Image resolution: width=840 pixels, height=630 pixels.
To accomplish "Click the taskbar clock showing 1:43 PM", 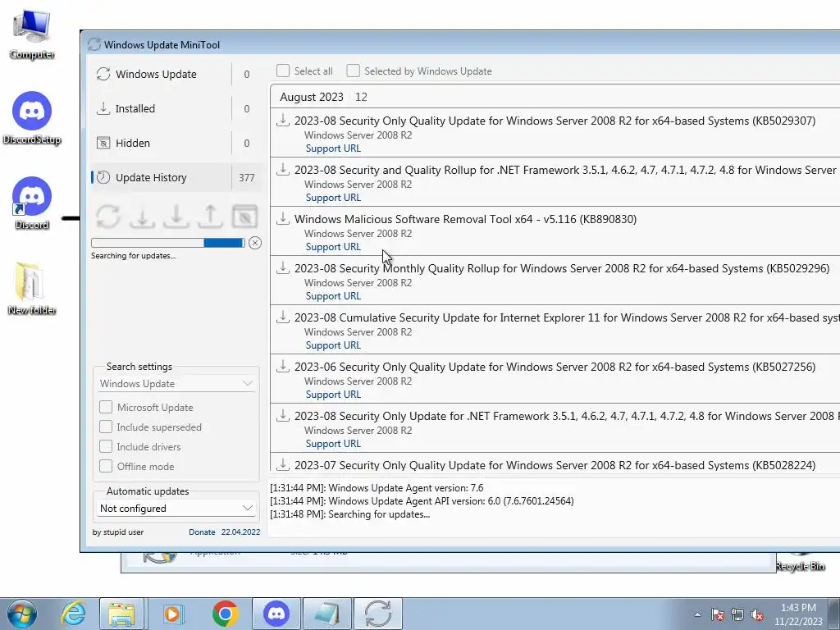I will (x=798, y=614).
